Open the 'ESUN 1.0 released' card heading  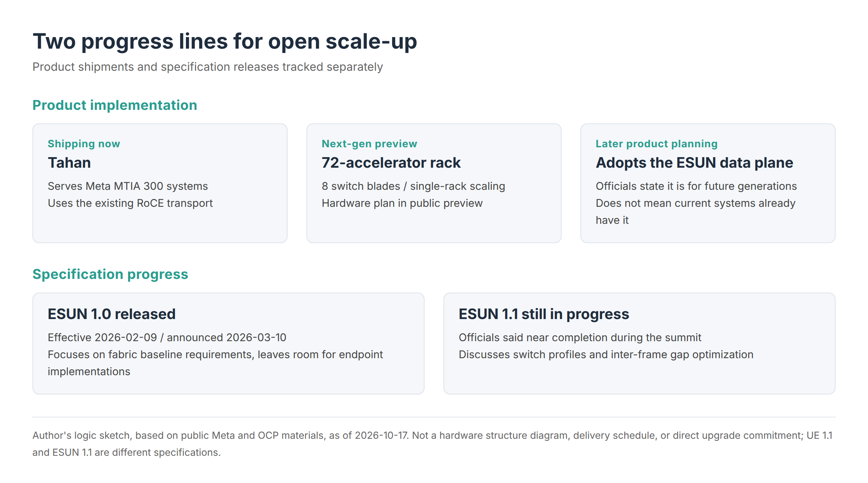click(112, 314)
